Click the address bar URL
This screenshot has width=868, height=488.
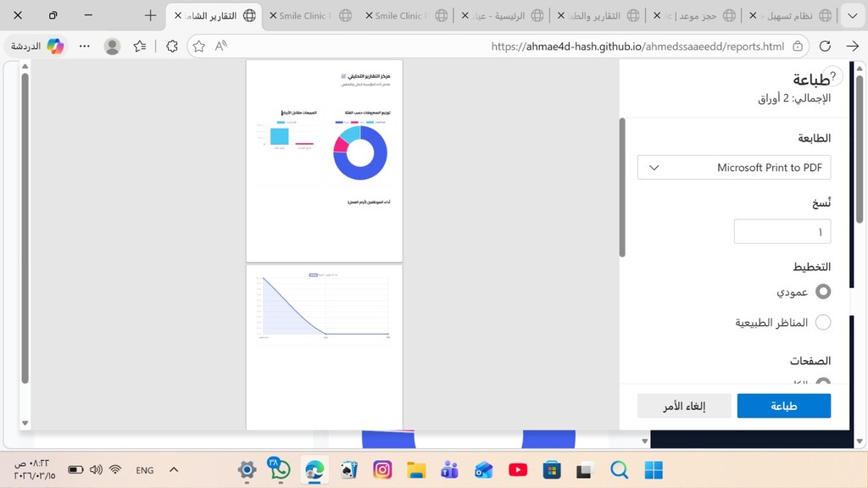coord(637,47)
